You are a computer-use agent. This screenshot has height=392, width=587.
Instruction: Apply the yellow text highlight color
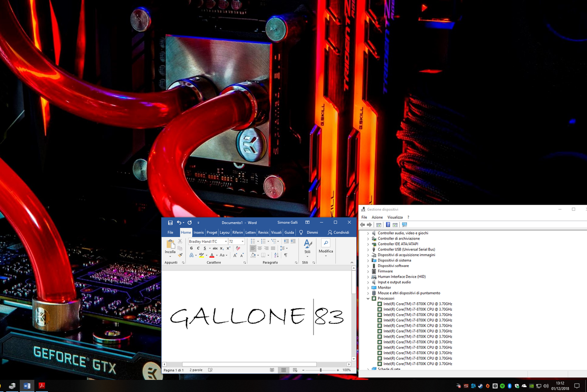tap(202, 255)
